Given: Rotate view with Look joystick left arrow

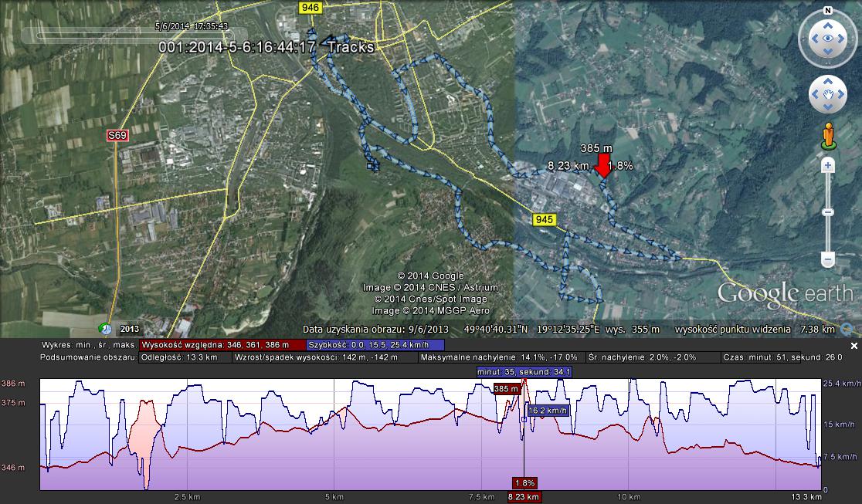Looking at the screenshot, I should pos(813,38).
